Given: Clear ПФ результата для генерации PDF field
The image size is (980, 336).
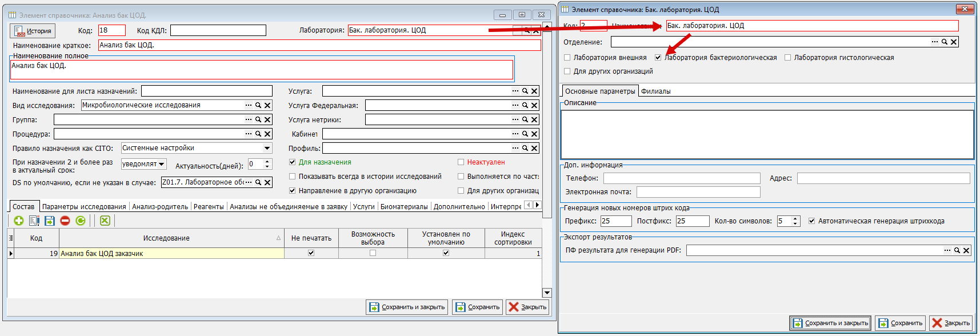Looking at the screenshot, I should [x=966, y=250].
